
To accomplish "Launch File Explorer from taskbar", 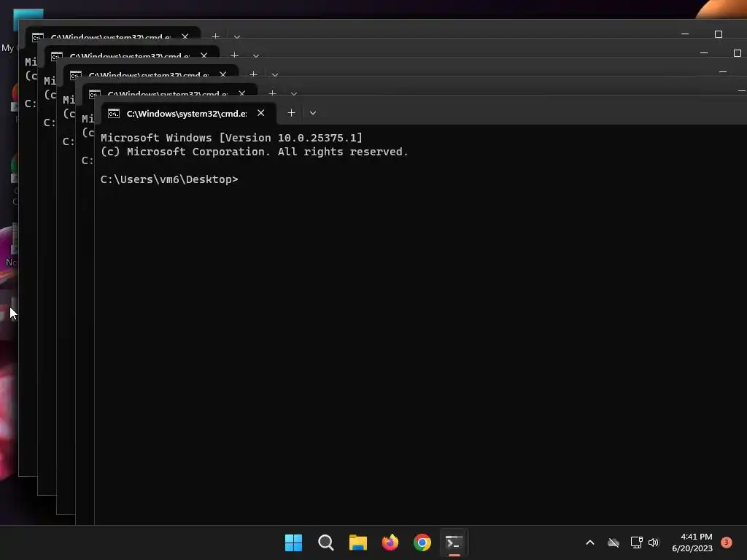I will 357,542.
